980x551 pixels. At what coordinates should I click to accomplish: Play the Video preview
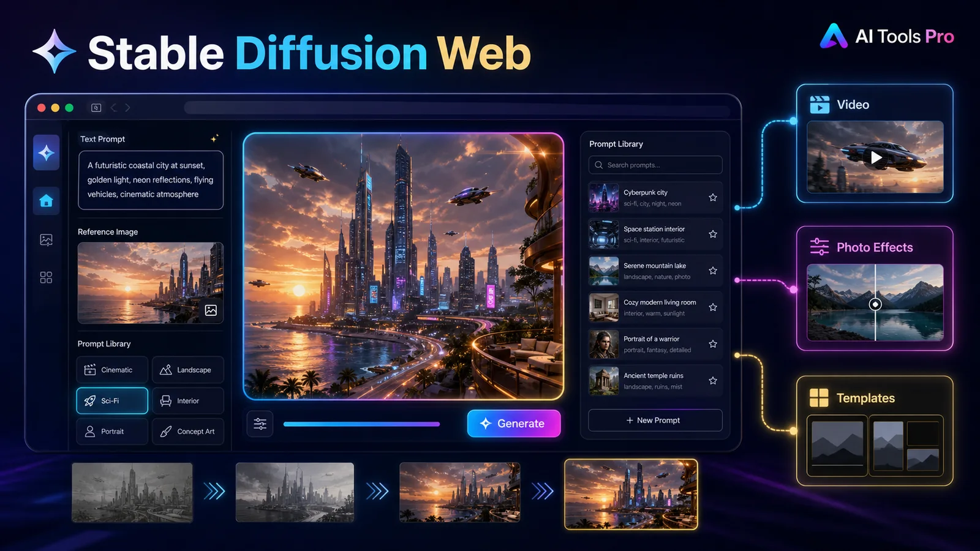876,158
